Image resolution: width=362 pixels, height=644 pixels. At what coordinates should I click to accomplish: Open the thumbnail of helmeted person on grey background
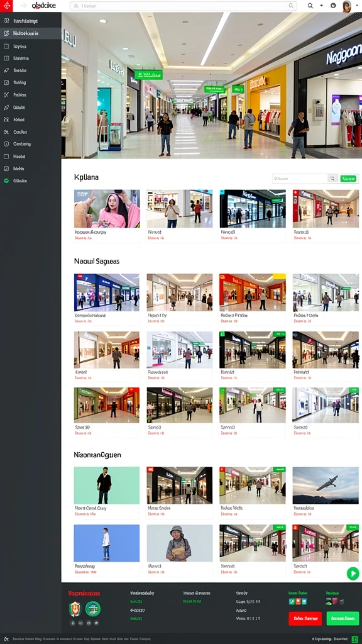pyautogui.click(x=179, y=543)
